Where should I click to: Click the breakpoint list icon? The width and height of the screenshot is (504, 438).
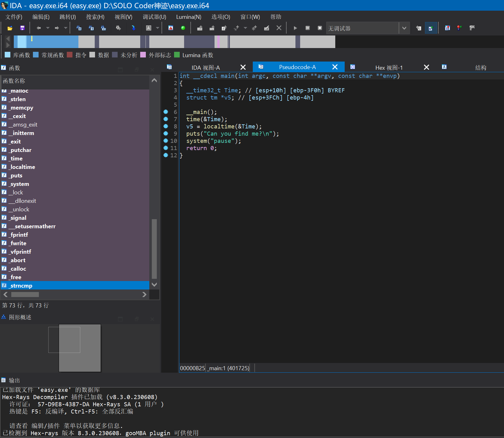point(447,28)
